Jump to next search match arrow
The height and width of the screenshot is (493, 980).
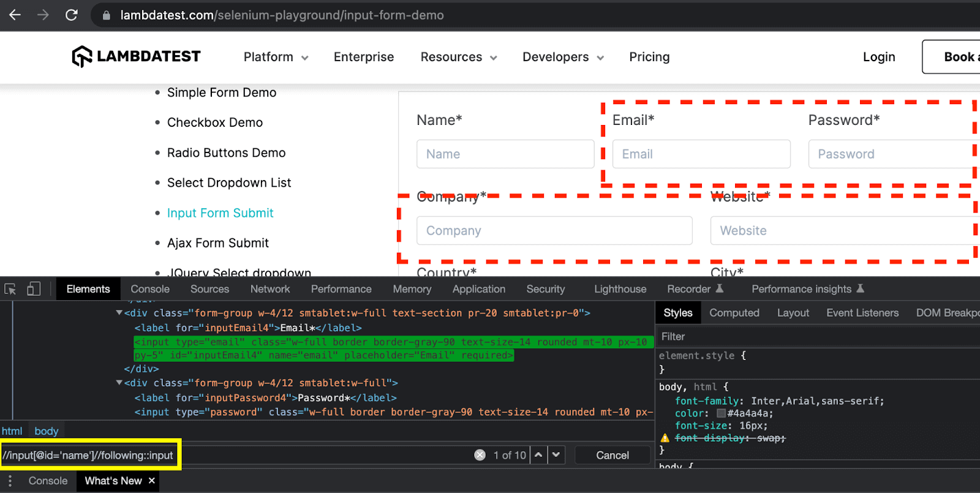pos(556,455)
